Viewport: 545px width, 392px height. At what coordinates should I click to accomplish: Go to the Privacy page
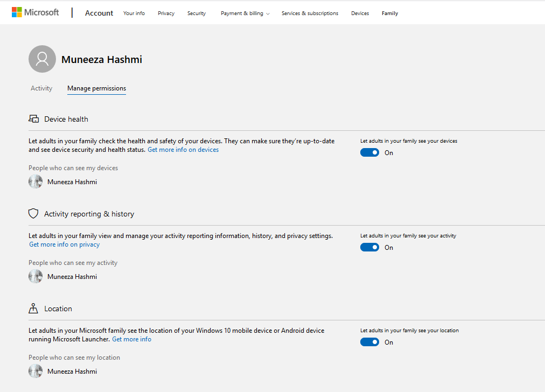166,13
